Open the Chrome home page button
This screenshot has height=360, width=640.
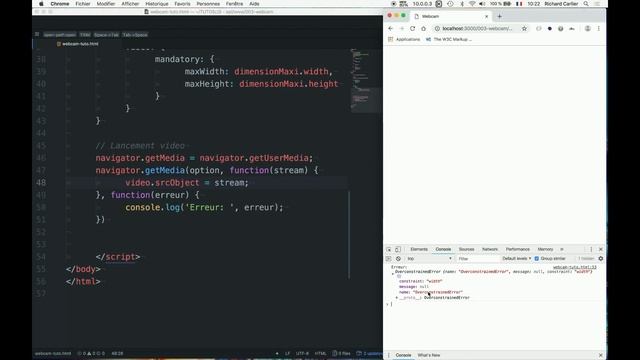(423, 29)
